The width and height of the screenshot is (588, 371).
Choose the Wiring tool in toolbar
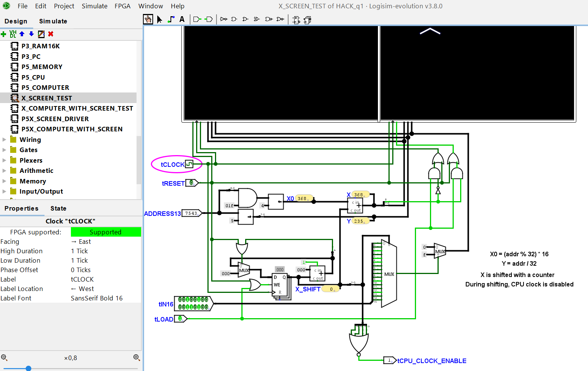171,19
